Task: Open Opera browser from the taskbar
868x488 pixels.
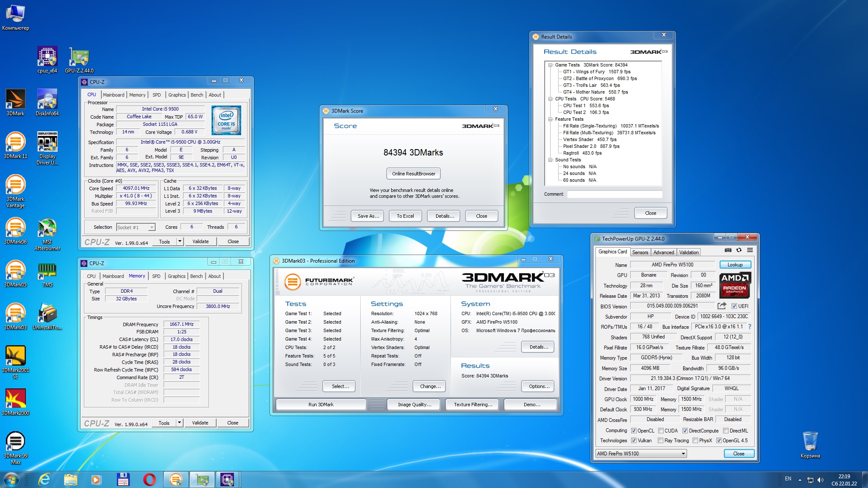Action: 149,480
